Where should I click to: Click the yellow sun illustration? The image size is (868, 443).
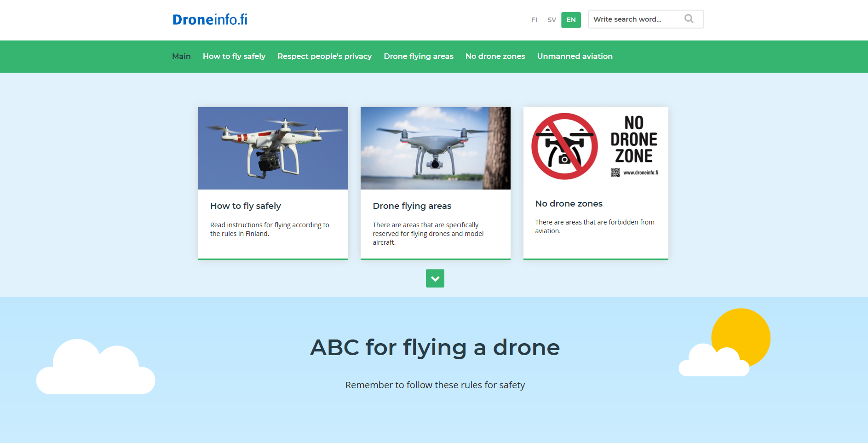742,337
